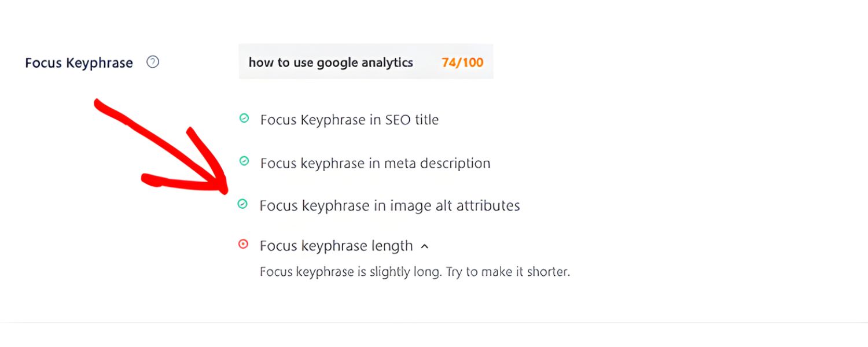Image resolution: width=868 pixels, height=347 pixels.
Task: Click the orange 74/100 keyphrase score
Action: (x=462, y=62)
